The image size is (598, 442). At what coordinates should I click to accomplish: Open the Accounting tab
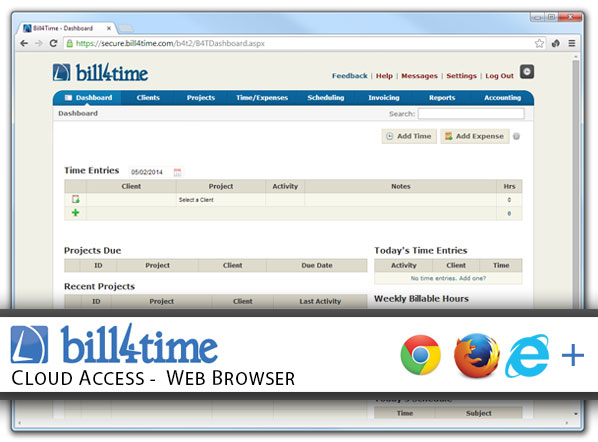pyautogui.click(x=502, y=98)
